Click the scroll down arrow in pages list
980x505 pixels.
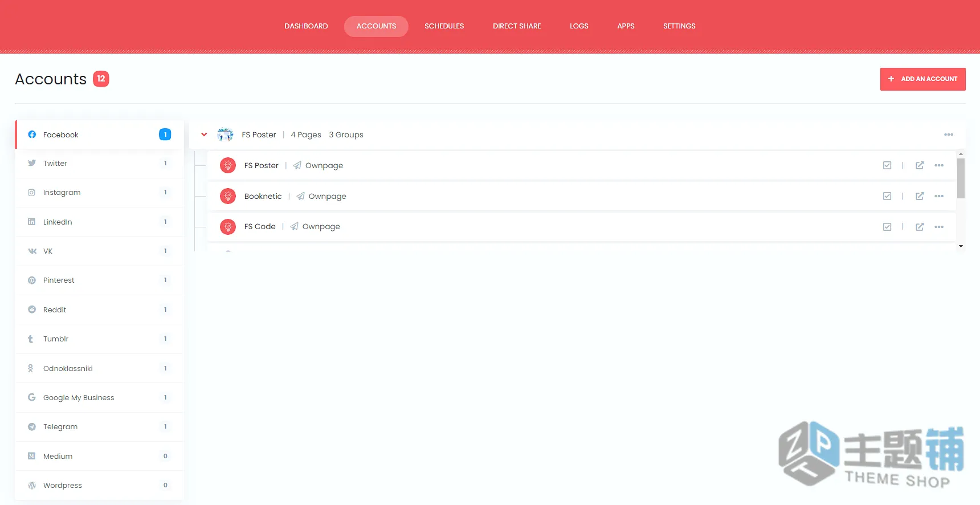tap(961, 246)
